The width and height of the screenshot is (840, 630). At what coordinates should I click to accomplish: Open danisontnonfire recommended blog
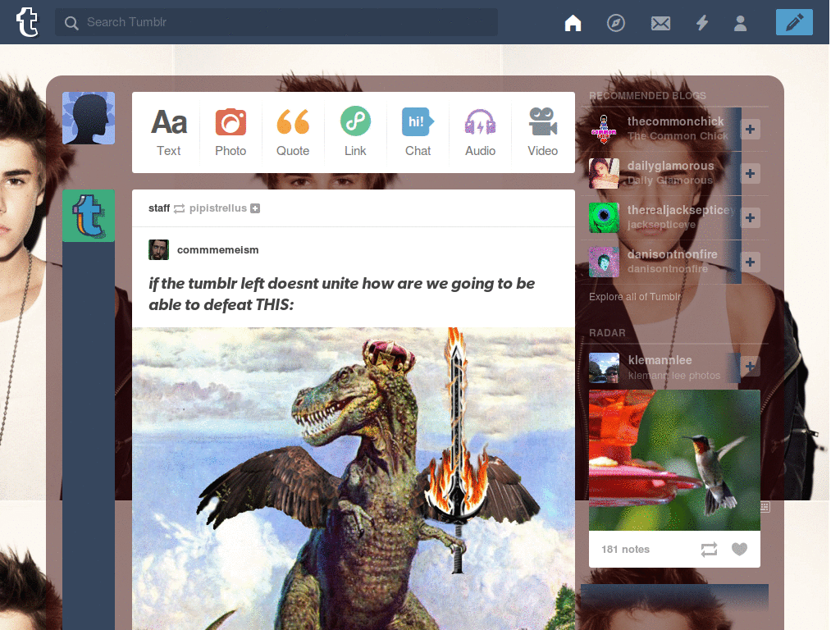click(673, 254)
